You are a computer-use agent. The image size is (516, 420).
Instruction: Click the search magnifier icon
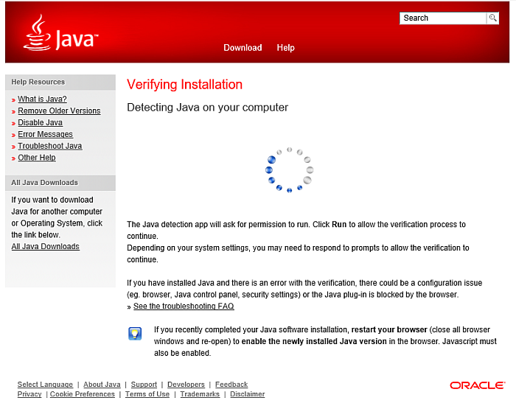point(492,18)
